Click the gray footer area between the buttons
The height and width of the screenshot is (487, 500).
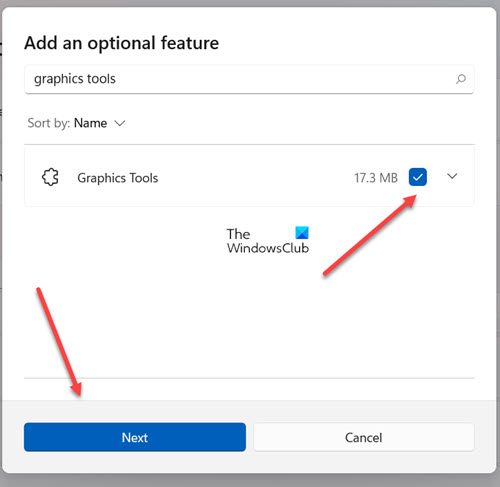coord(250,437)
